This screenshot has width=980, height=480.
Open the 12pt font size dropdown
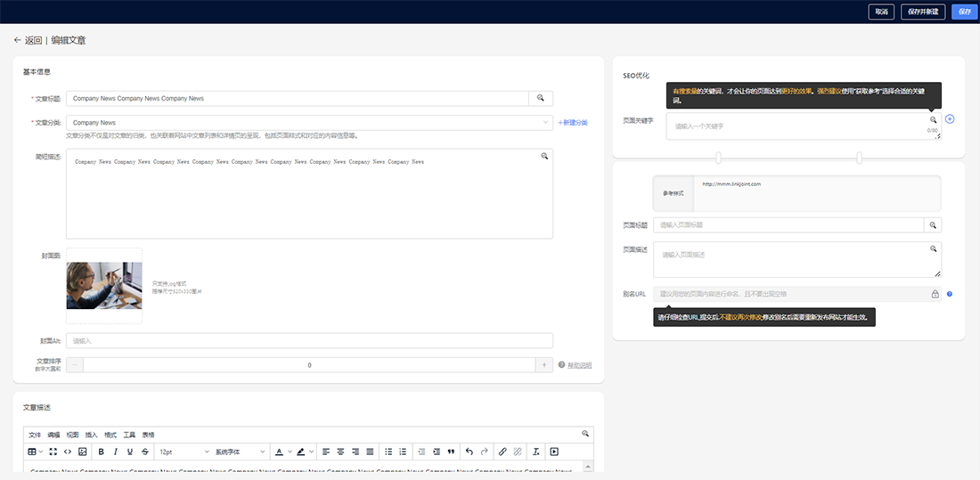[x=185, y=452]
